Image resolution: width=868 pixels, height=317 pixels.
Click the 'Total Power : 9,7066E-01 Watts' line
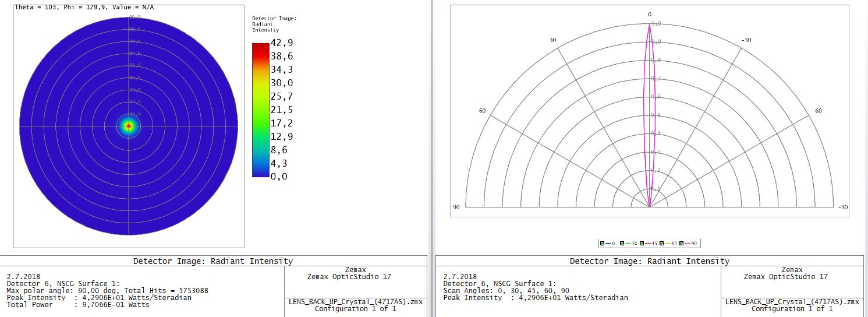pyautogui.click(x=78, y=304)
